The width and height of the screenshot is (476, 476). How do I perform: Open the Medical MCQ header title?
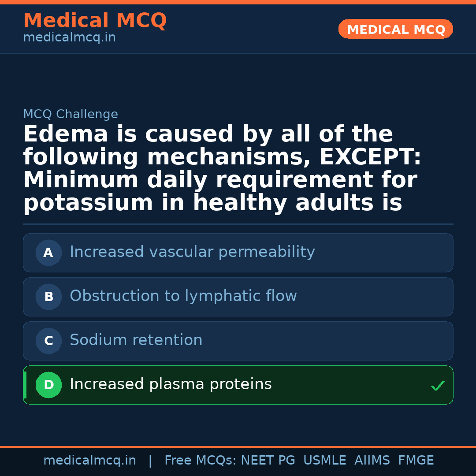(x=95, y=21)
